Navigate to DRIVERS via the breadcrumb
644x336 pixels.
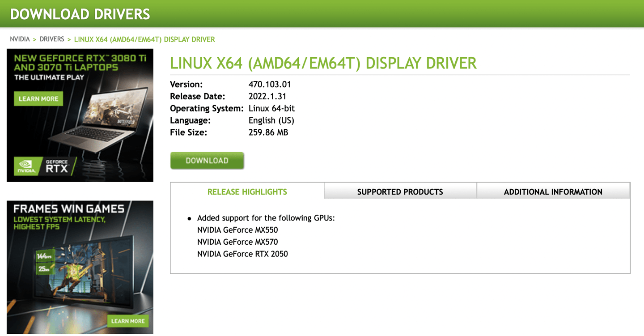[x=51, y=39]
